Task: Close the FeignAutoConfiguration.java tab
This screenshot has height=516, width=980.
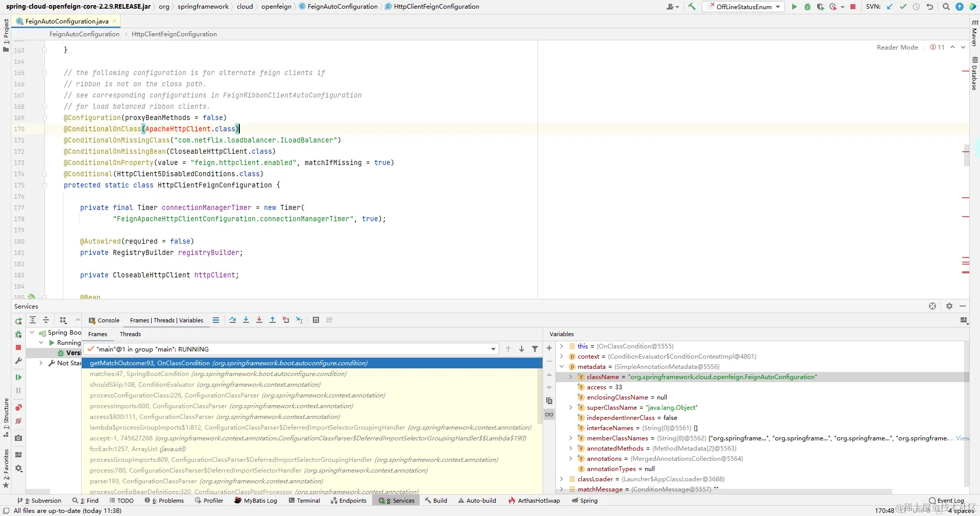Action: pos(114,21)
